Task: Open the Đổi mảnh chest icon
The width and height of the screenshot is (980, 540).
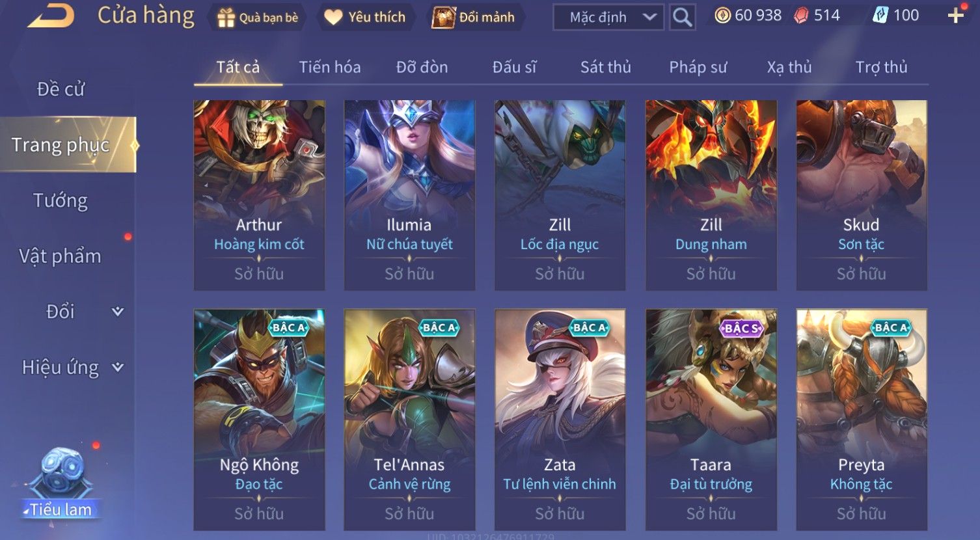Action: pyautogui.click(x=444, y=18)
